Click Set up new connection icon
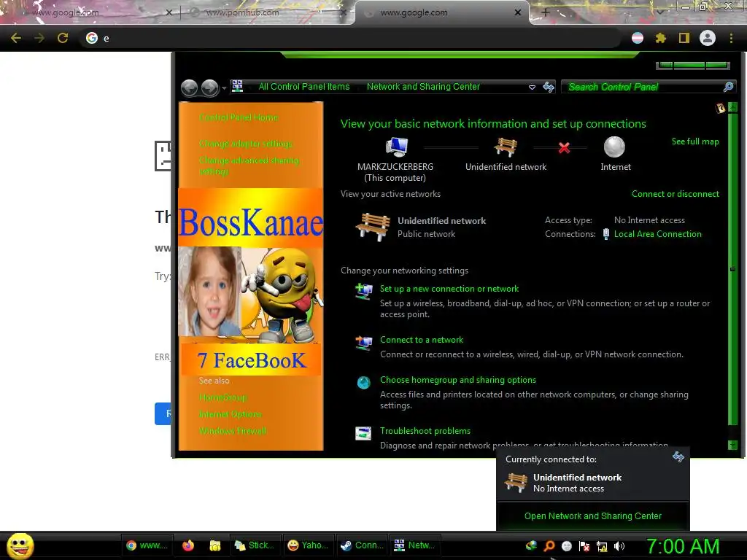747x560 pixels. [x=364, y=291]
